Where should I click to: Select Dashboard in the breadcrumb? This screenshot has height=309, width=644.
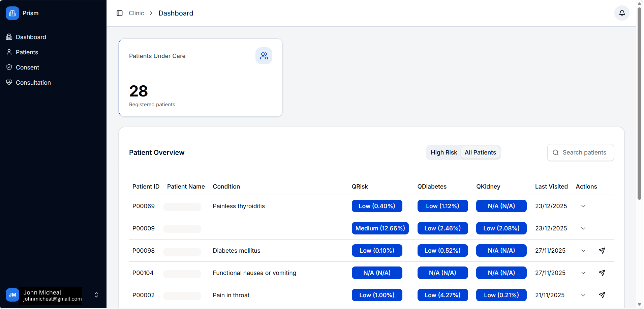coord(176,13)
